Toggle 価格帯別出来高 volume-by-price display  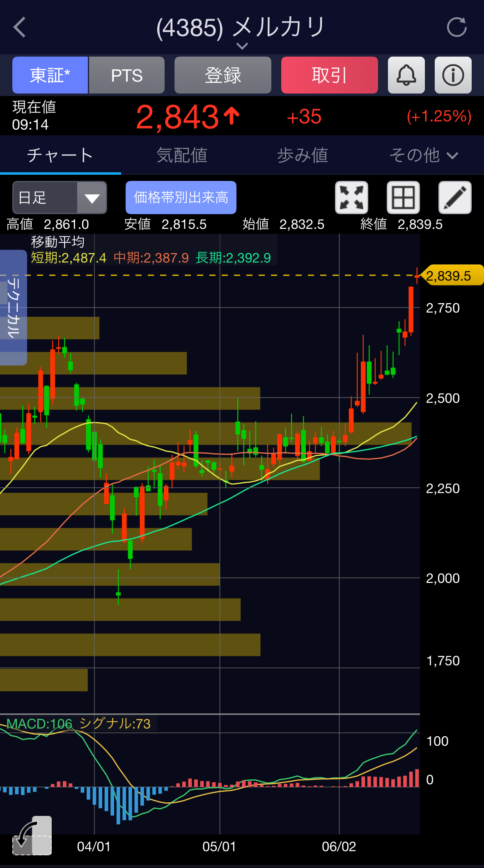(x=181, y=198)
